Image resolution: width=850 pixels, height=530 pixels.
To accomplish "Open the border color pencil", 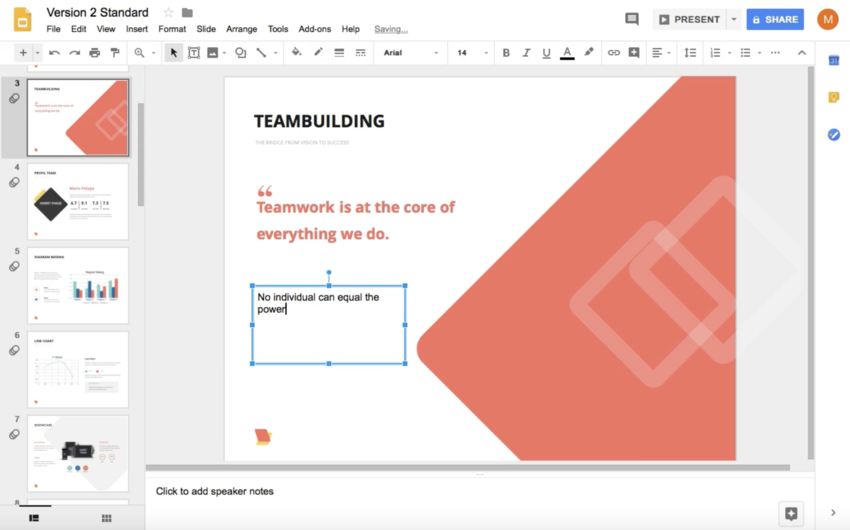I will point(318,52).
